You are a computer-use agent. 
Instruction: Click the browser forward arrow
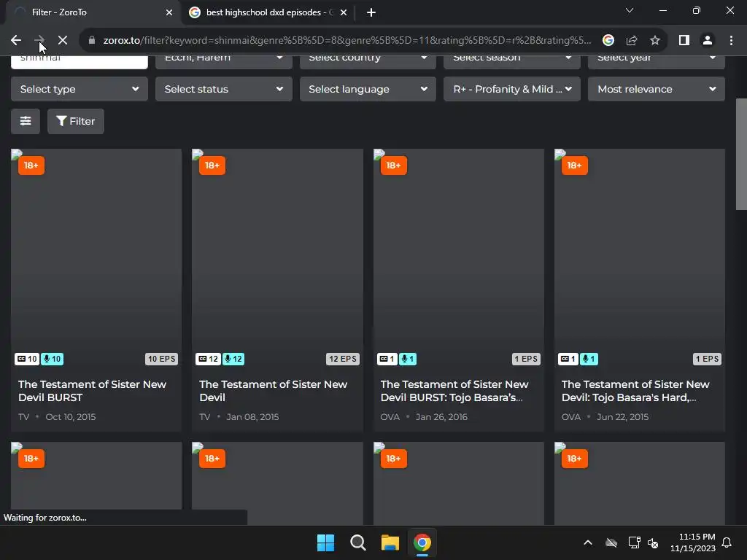click(x=39, y=41)
